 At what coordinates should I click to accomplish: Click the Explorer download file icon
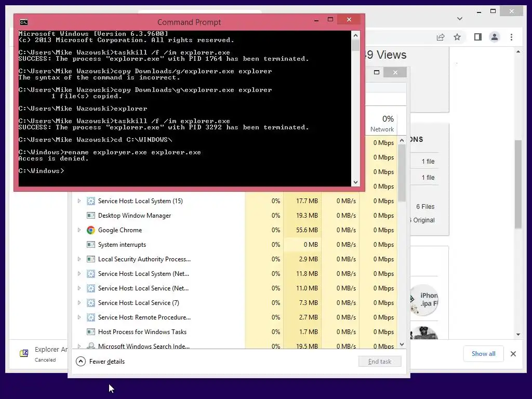[24, 353]
